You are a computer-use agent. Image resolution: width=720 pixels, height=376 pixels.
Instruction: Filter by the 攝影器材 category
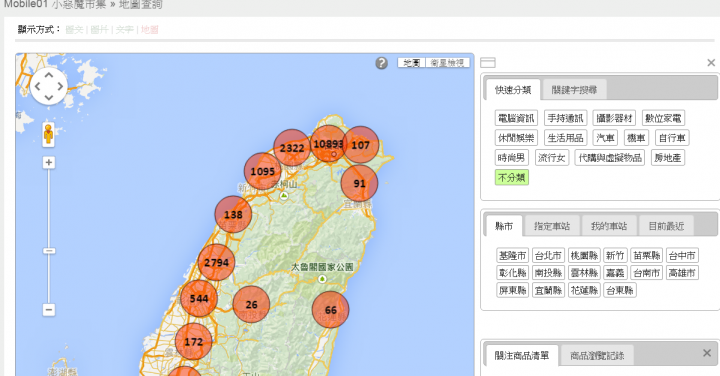click(x=614, y=118)
